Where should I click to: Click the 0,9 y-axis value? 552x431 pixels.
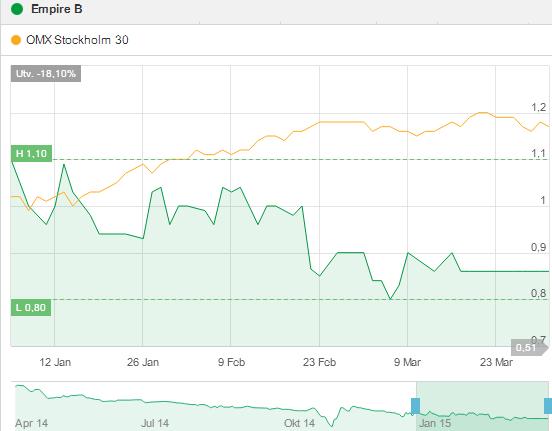pos(539,247)
